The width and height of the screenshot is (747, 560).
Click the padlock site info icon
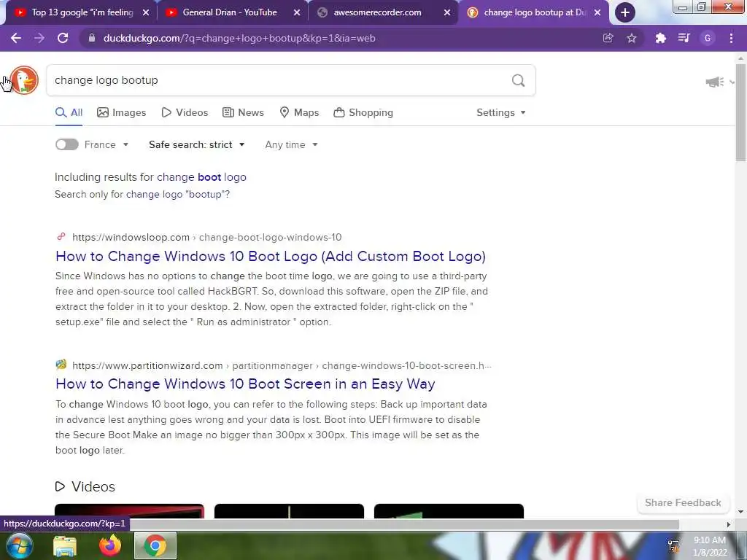click(x=92, y=38)
